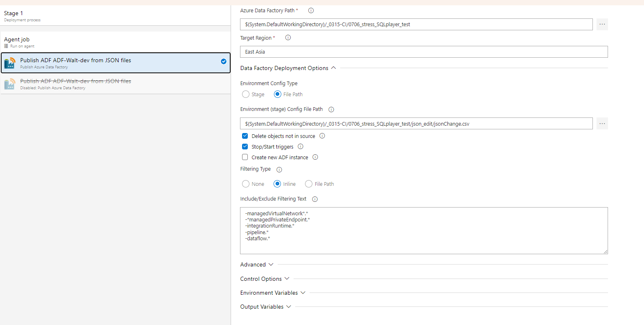The height and width of the screenshot is (325, 644).
Task: Enable Create new ADF instance
Action: tap(245, 157)
